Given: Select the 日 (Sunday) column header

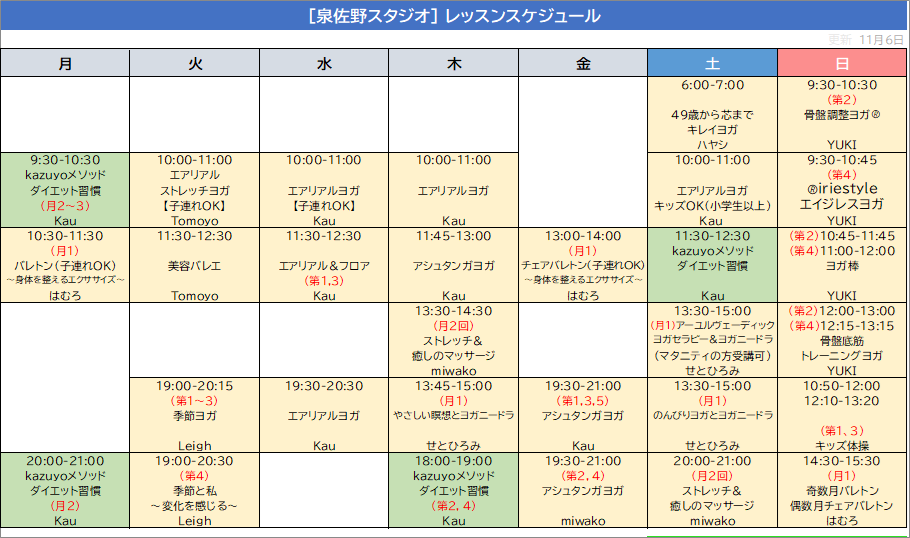Looking at the screenshot, I should pyautogui.click(x=842, y=63).
